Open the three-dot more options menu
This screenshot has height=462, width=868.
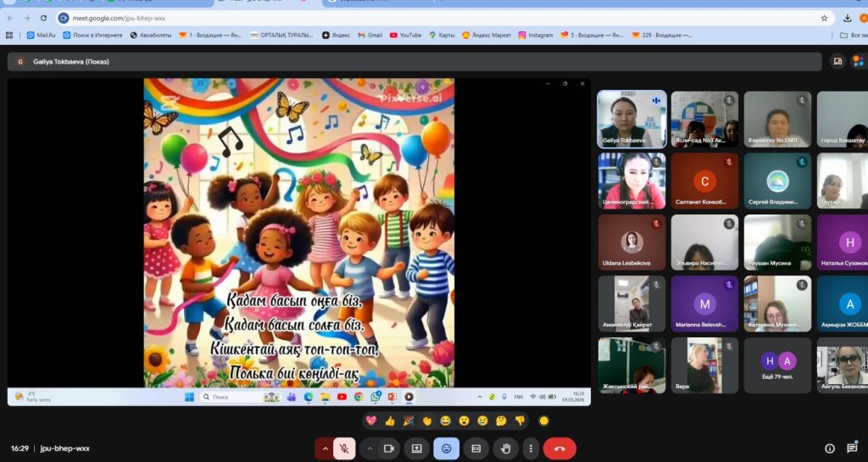click(x=531, y=448)
